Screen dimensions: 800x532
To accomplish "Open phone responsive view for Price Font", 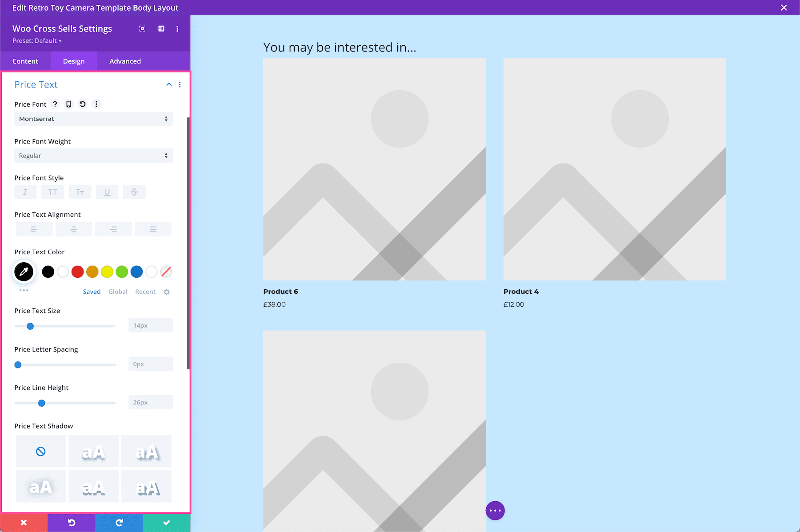I will click(x=68, y=104).
